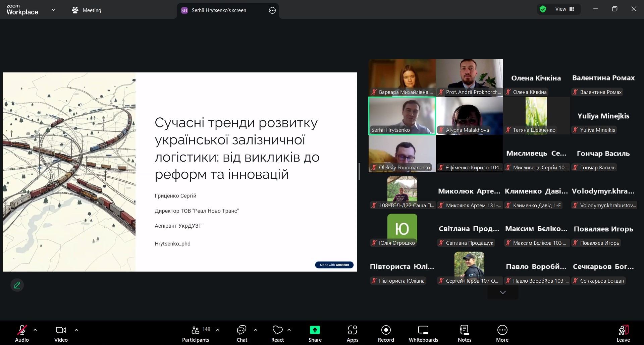Viewport: 644px width, 345px height.
Task: Open the Whiteboards tool
Action: pyautogui.click(x=423, y=333)
